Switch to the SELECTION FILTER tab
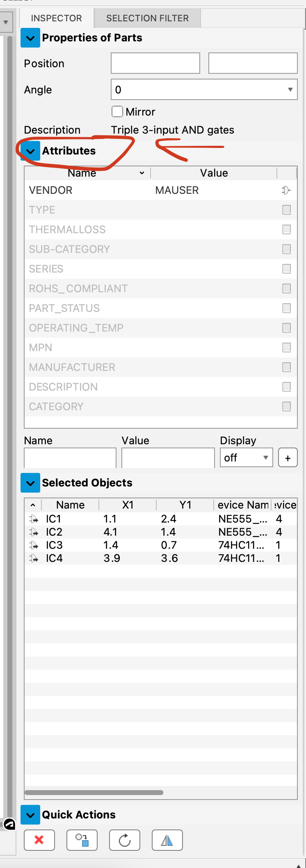Screen dimensions: 306x868 pyautogui.click(x=147, y=18)
